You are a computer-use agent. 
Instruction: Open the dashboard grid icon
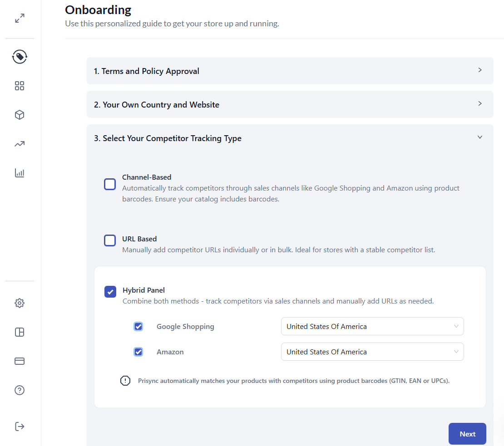[20, 86]
